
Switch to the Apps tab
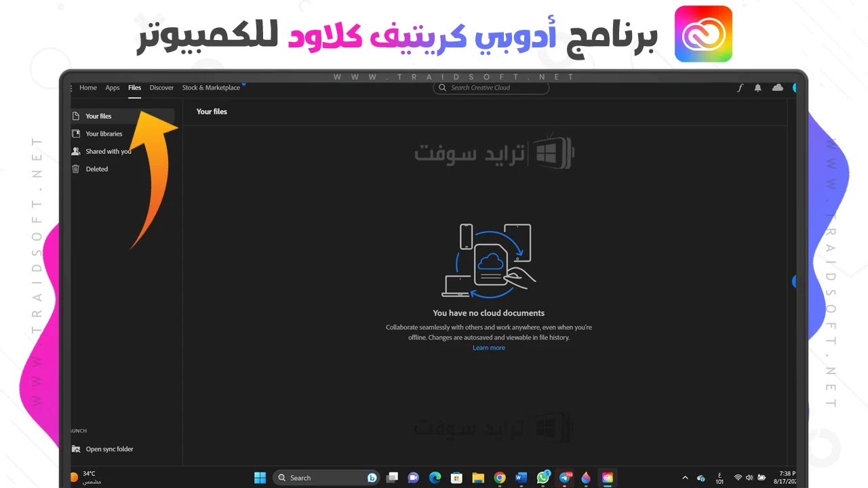(113, 87)
